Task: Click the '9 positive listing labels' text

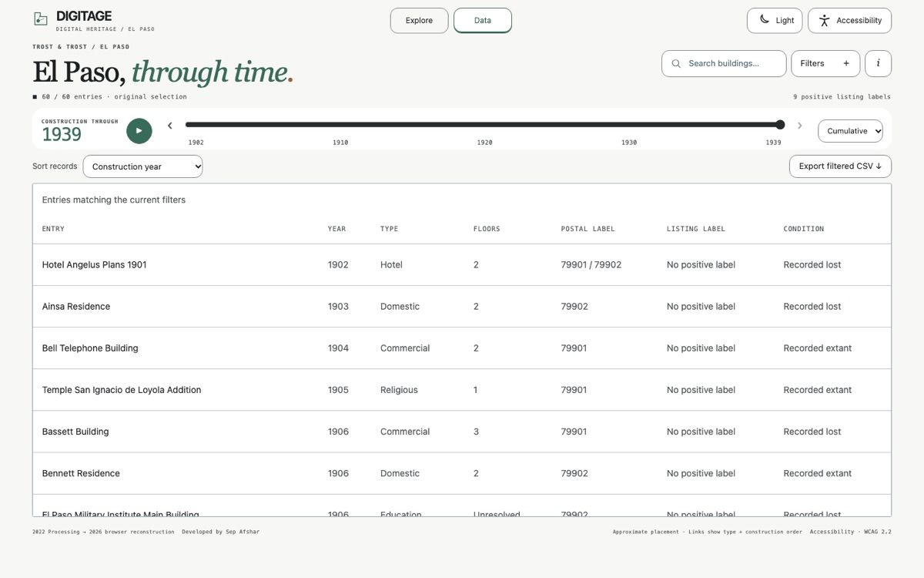Action: pyautogui.click(x=842, y=97)
